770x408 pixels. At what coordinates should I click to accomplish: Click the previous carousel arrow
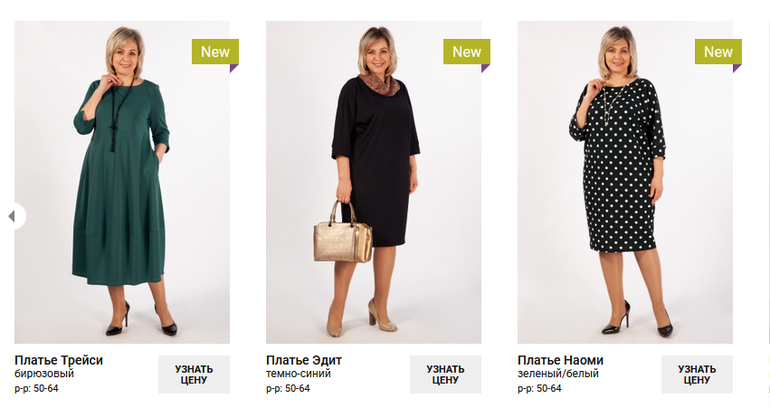click(x=13, y=216)
